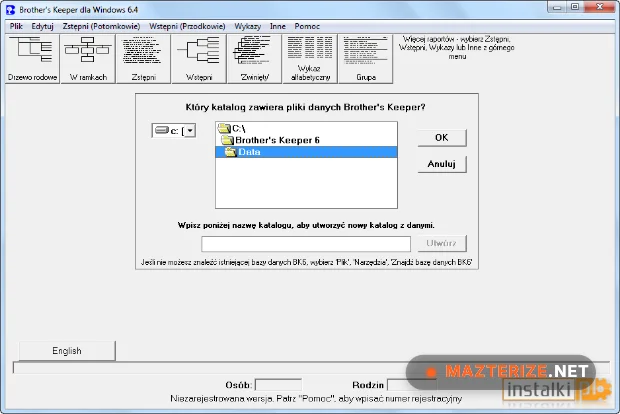Minimize the Brother's Keeper window
620x414 pixels.
[557, 7]
